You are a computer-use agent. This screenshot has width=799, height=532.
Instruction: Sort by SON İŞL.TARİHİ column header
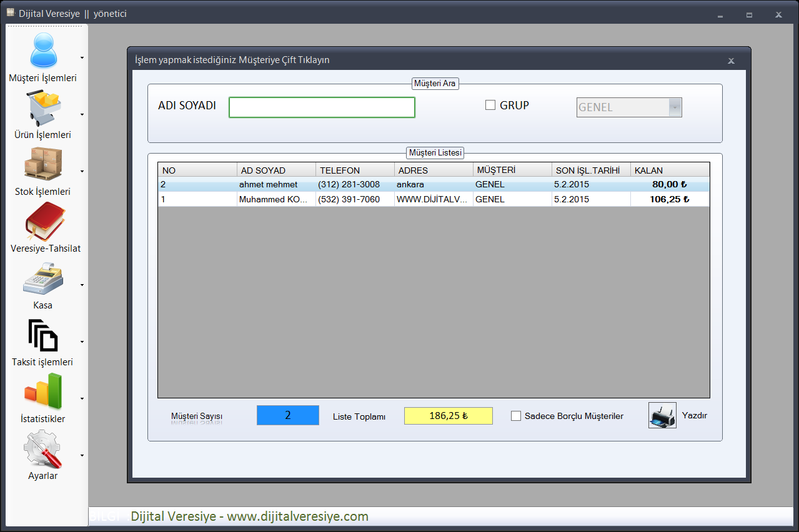592,170
